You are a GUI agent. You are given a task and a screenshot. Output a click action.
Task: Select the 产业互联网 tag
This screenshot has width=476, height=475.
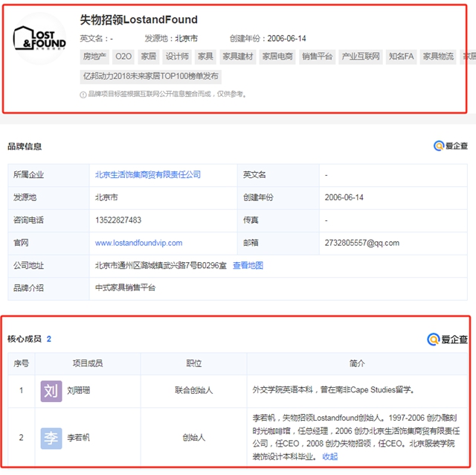point(361,57)
